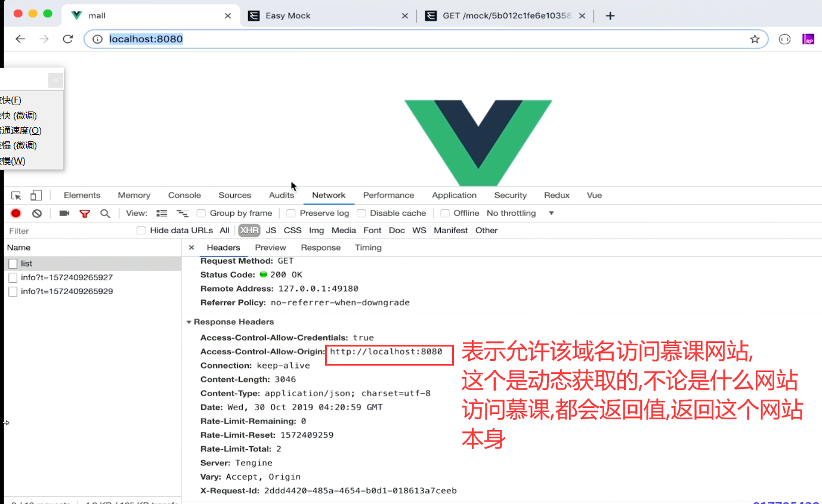Open a new browser tab with plus
The image size is (822, 504).
click(610, 16)
